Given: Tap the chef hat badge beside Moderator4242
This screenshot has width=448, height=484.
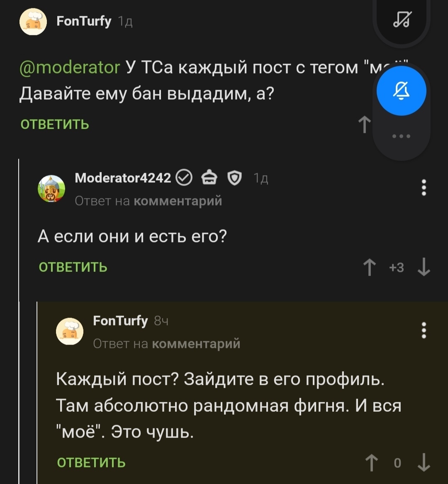Looking at the screenshot, I should pyautogui.click(x=209, y=178).
